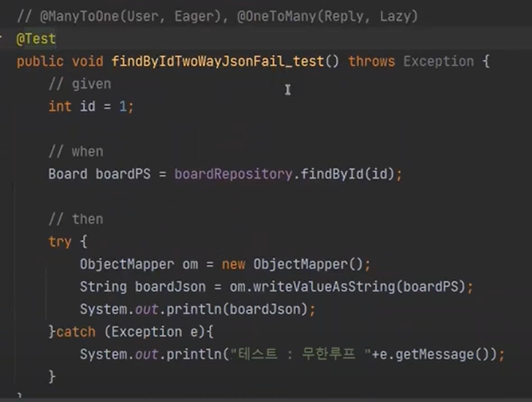Click the 'ObjectMapper om' variable declaration
Viewport: 532px width, 402px height.
coord(139,264)
